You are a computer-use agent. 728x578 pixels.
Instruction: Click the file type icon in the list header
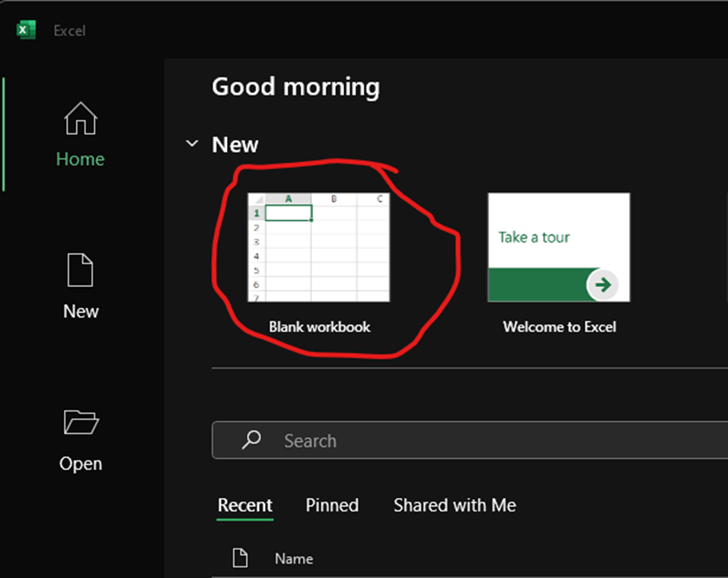click(x=240, y=558)
